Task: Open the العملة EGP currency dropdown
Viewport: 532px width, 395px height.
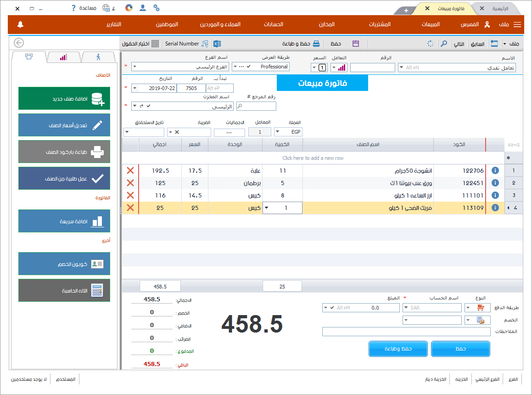Action: (x=278, y=132)
